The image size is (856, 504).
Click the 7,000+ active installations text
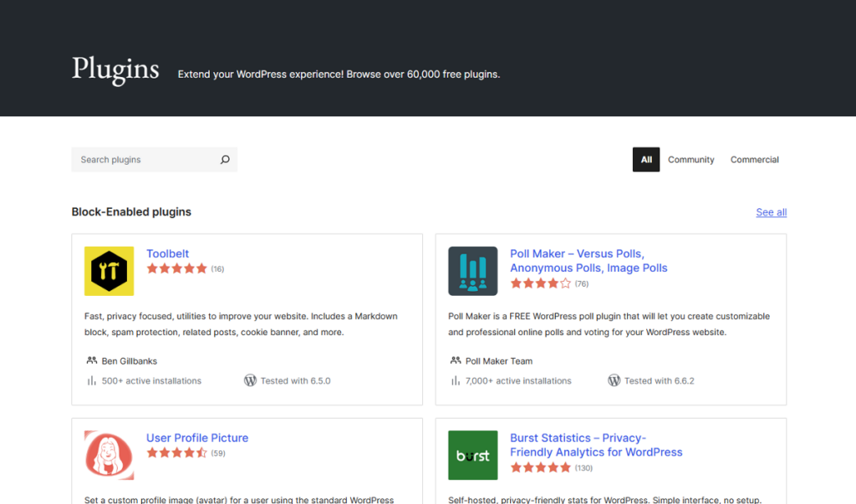(518, 380)
